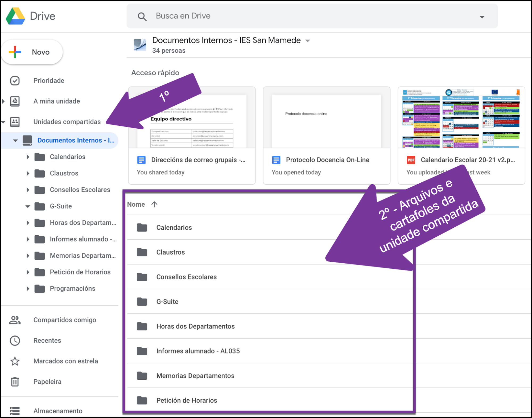Click the Prioridade checkmark icon
Image resolution: width=532 pixels, height=418 pixels.
(x=15, y=81)
